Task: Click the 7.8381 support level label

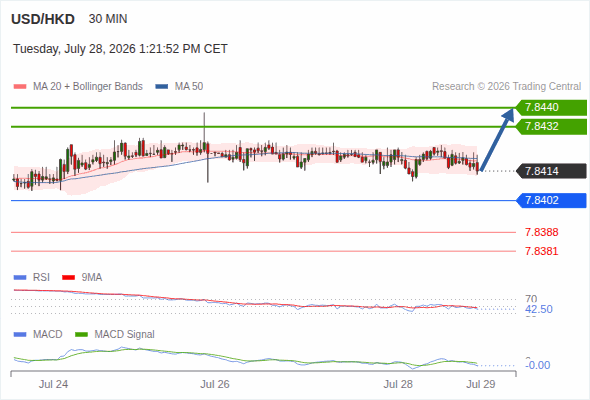Action: 541,251
